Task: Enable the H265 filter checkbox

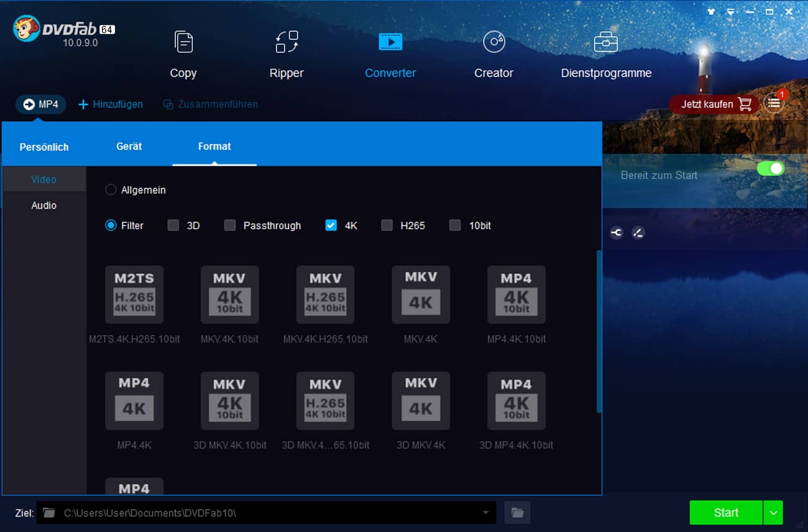Action: point(387,226)
